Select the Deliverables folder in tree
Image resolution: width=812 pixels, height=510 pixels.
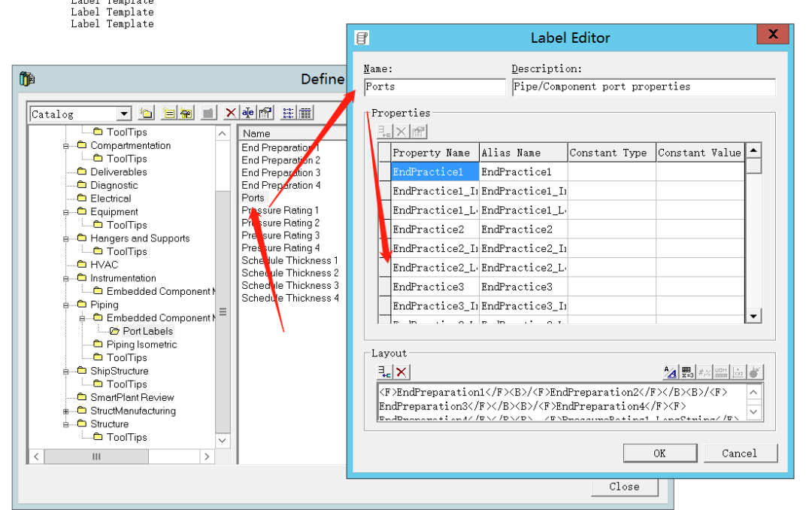[x=119, y=172]
